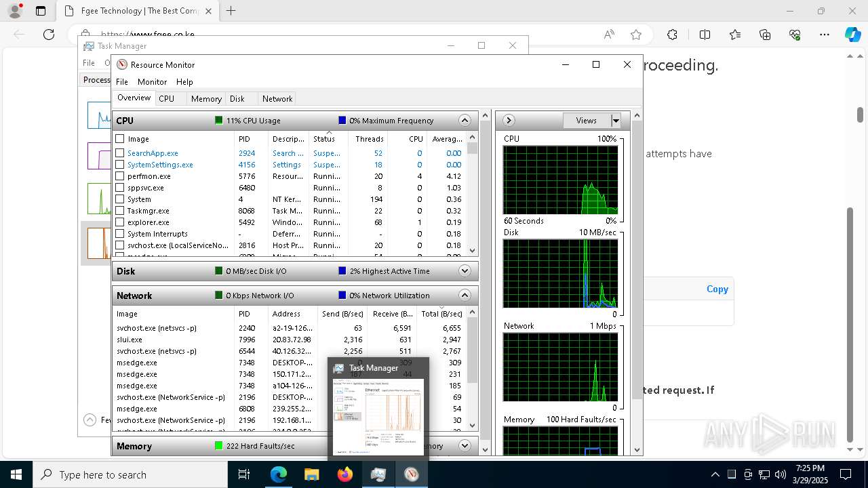Select slui.exe row in Network list
868x488 pixels.
(290, 340)
